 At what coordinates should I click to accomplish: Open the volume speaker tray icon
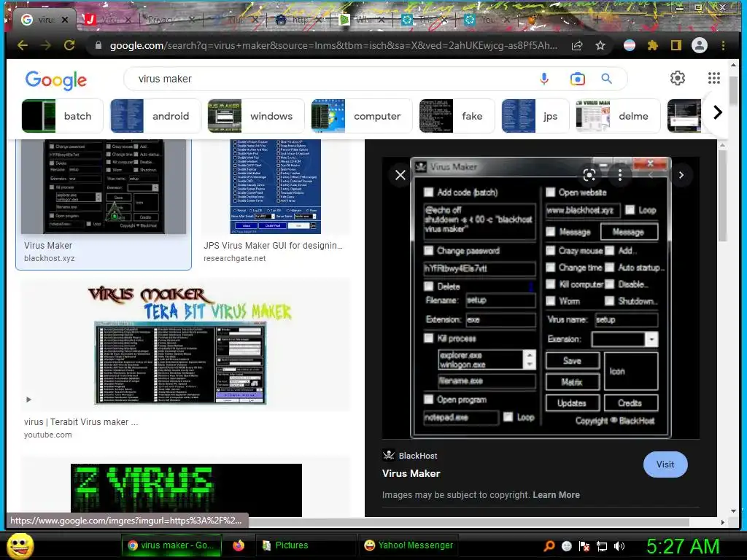click(619, 545)
